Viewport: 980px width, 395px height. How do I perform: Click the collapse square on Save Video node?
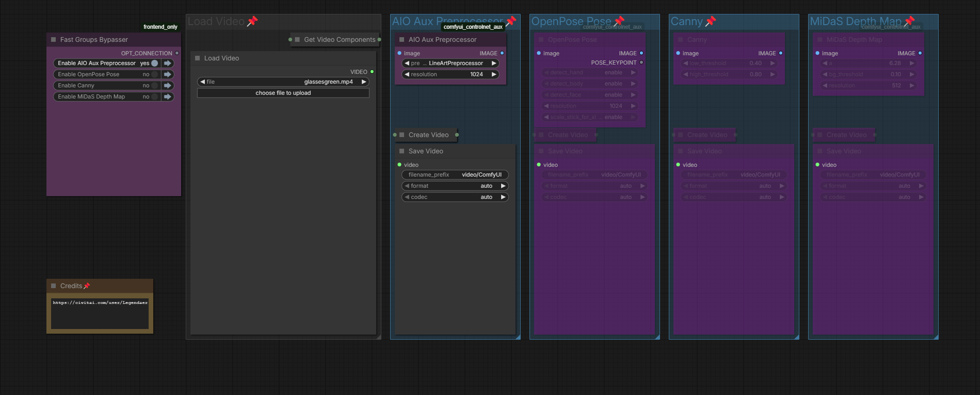click(402, 151)
